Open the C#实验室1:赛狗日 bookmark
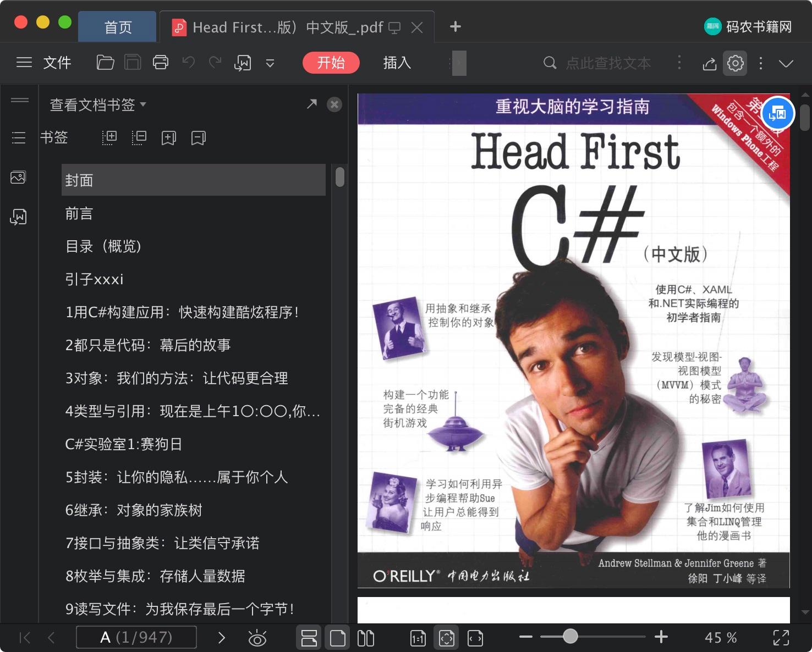 [x=194, y=444]
